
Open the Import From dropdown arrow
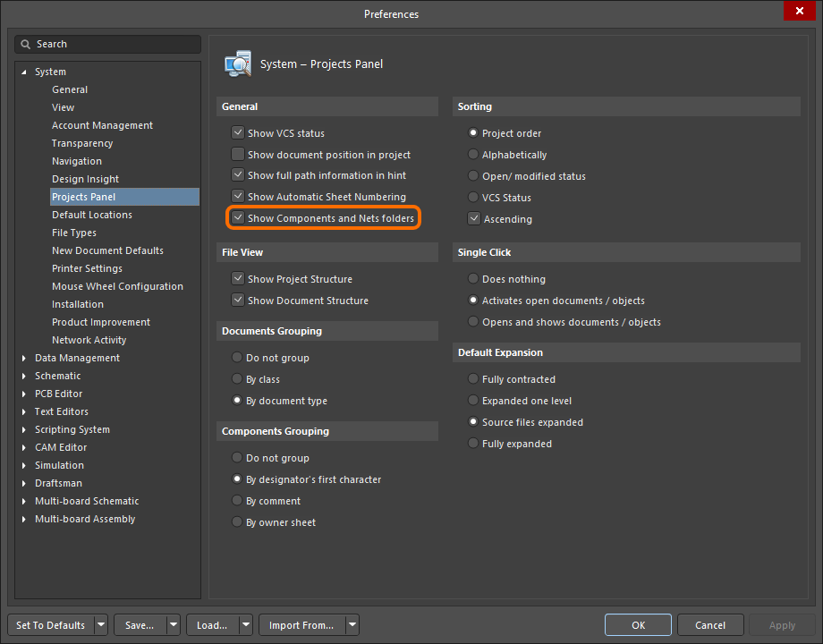tap(352, 625)
